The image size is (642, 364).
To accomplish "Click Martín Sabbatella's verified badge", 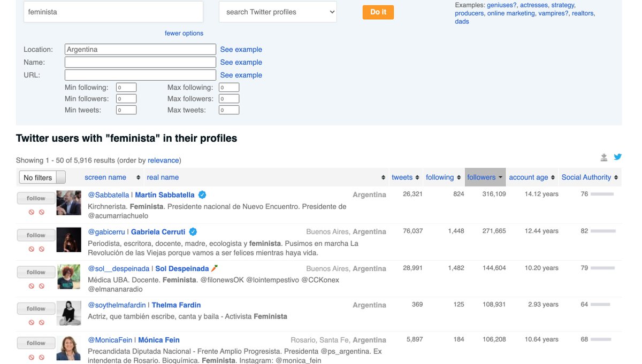I will pos(203,195).
